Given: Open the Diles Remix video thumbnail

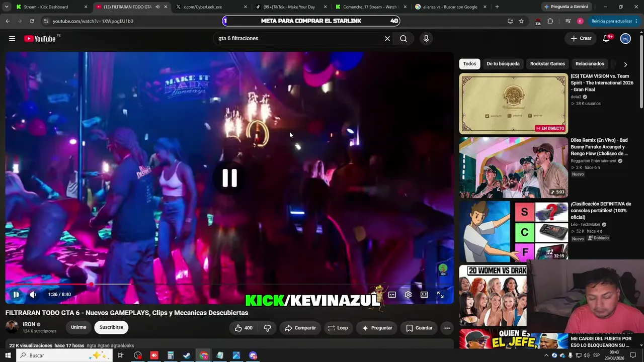Looking at the screenshot, I should pos(514,167).
